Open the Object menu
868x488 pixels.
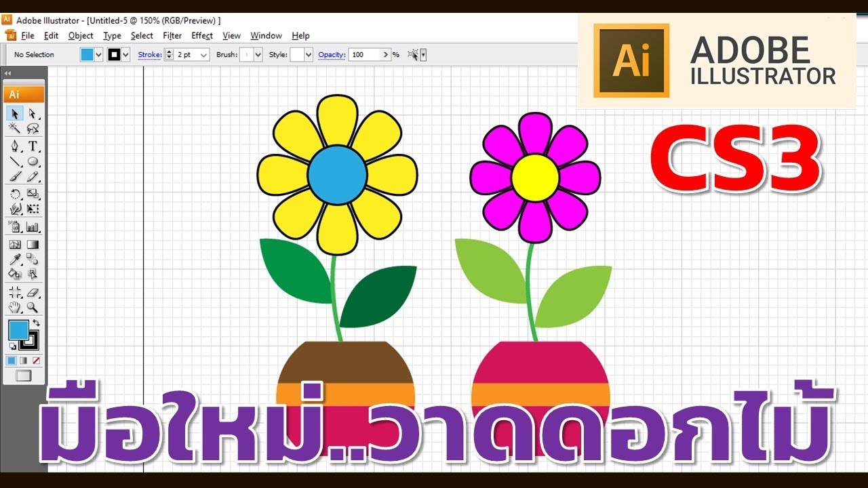click(81, 36)
